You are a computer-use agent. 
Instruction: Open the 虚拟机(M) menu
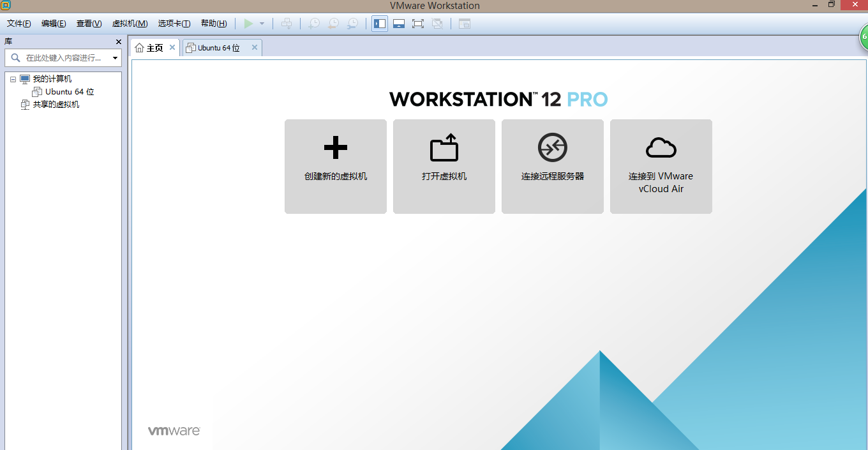[x=130, y=24]
